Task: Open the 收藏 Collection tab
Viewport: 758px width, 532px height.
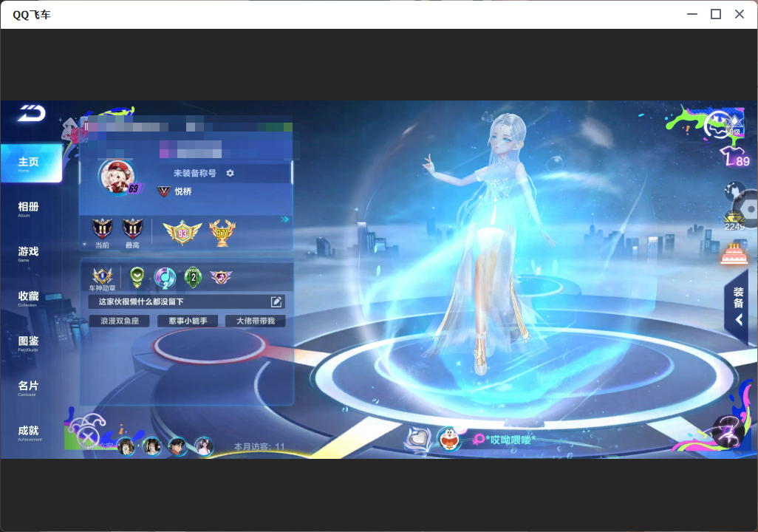Action: coord(28,299)
